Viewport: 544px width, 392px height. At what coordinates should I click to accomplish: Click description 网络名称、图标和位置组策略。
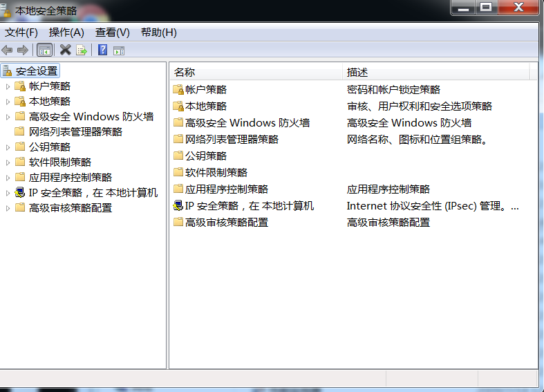(x=418, y=140)
